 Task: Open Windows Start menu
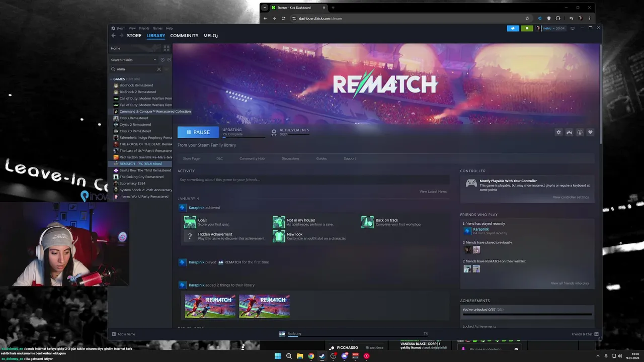point(277,356)
